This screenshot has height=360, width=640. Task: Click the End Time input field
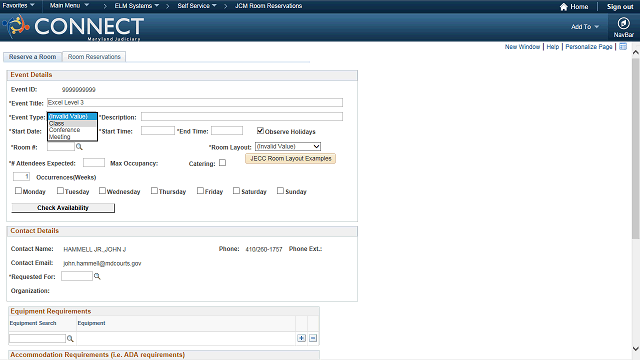[x=227, y=131]
